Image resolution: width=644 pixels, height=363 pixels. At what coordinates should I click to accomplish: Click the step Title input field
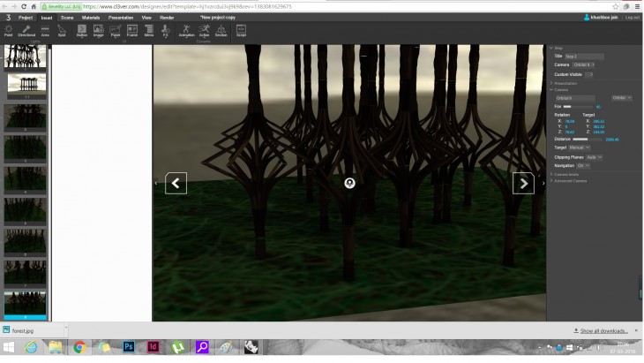click(583, 56)
